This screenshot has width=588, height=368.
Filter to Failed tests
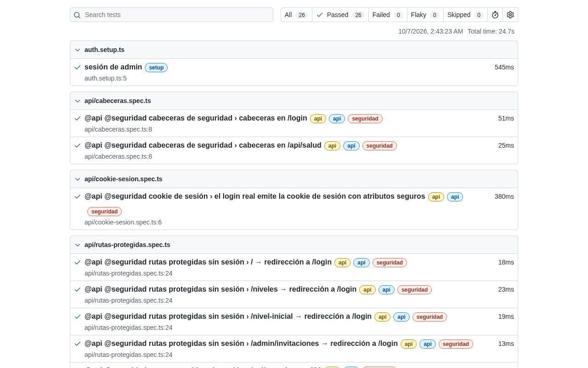(x=388, y=15)
